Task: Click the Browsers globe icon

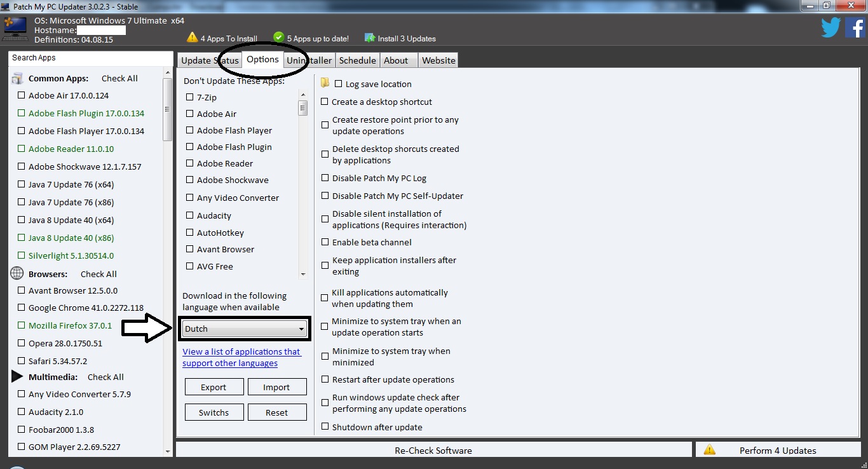Action: (17, 274)
